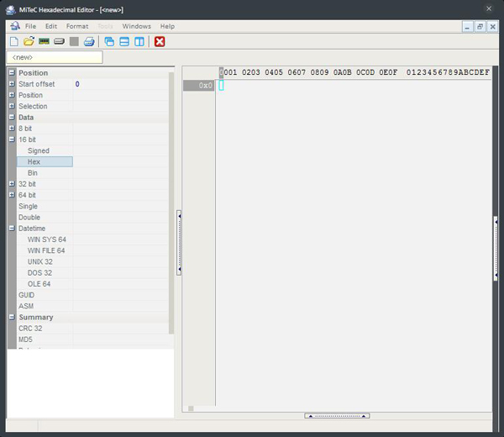This screenshot has width=504, height=437.
Task: Collapse the Position section header
Action: click(x=12, y=72)
